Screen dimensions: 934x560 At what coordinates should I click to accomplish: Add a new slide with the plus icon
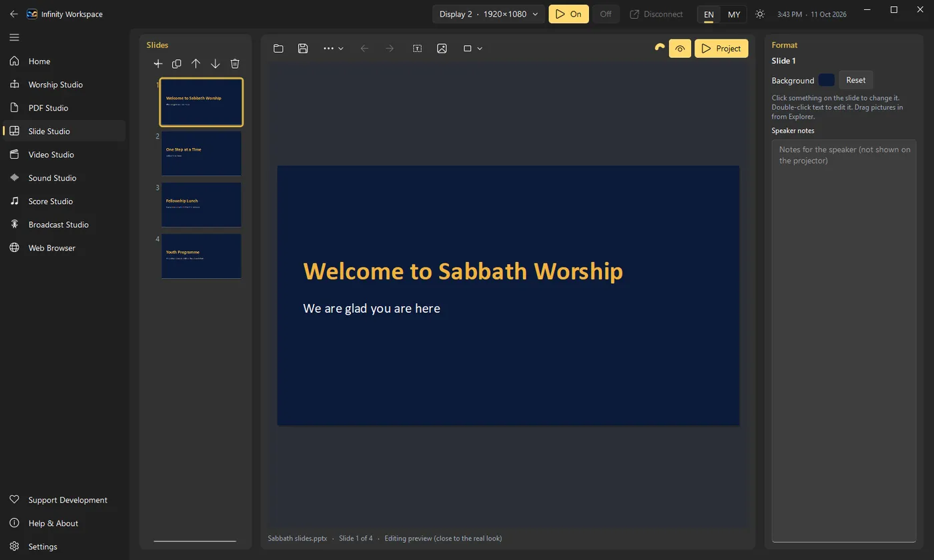[x=158, y=64]
